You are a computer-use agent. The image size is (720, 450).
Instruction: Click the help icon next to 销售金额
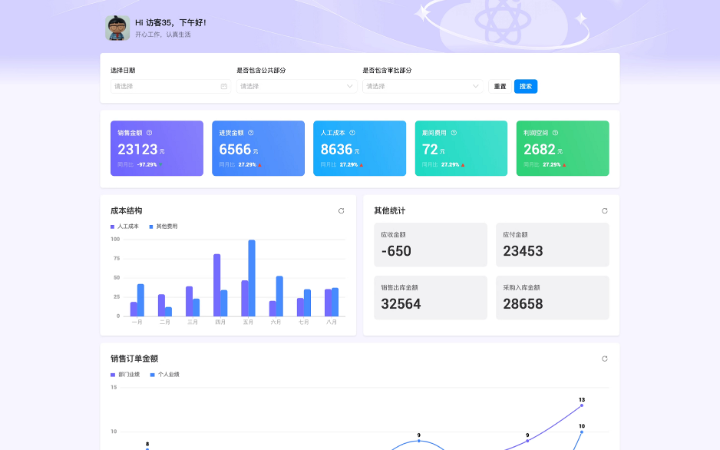pos(149,133)
